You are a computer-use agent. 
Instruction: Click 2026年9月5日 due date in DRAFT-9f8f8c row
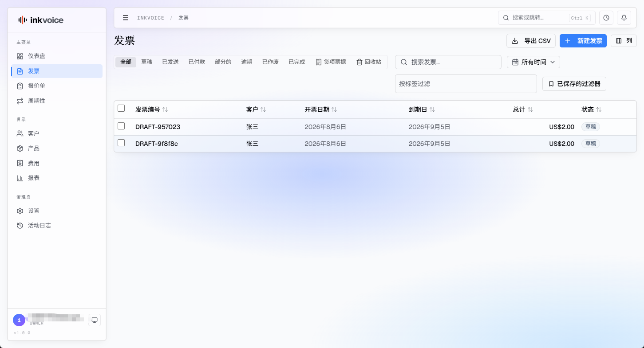click(x=430, y=144)
